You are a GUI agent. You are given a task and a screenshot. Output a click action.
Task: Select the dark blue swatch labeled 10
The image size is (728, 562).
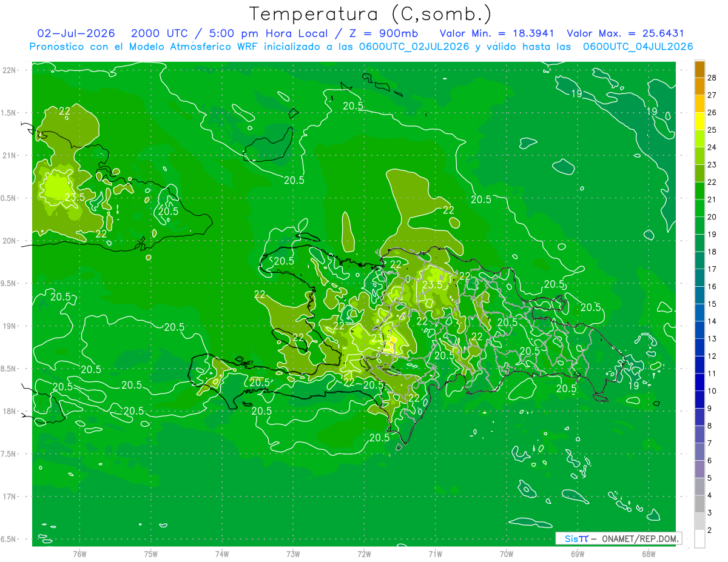coord(699,383)
